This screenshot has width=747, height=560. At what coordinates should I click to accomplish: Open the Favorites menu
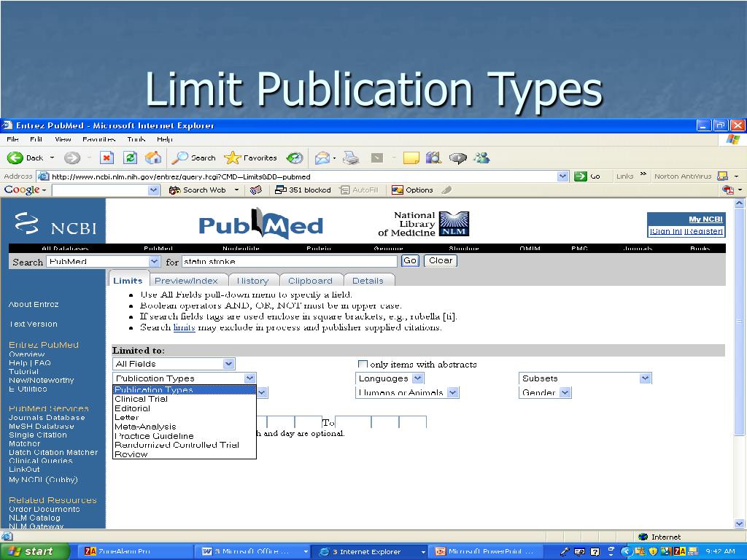[99, 139]
